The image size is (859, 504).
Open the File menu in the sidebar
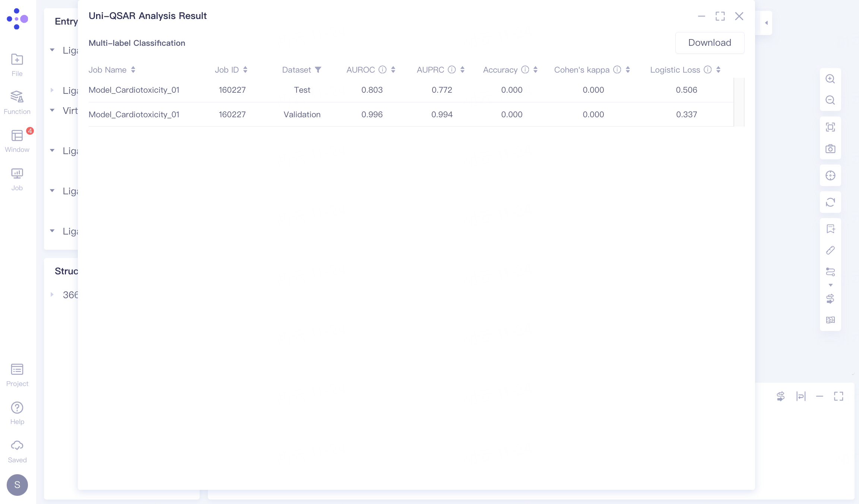17,64
